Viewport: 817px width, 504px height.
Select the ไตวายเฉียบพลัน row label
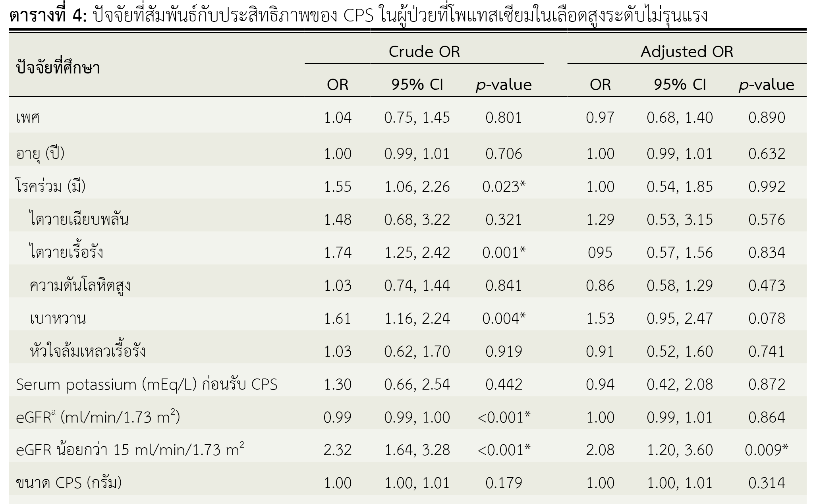pos(79,219)
